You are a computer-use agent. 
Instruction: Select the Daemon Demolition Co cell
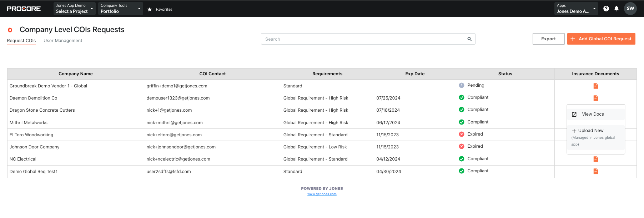click(x=76, y=98)
